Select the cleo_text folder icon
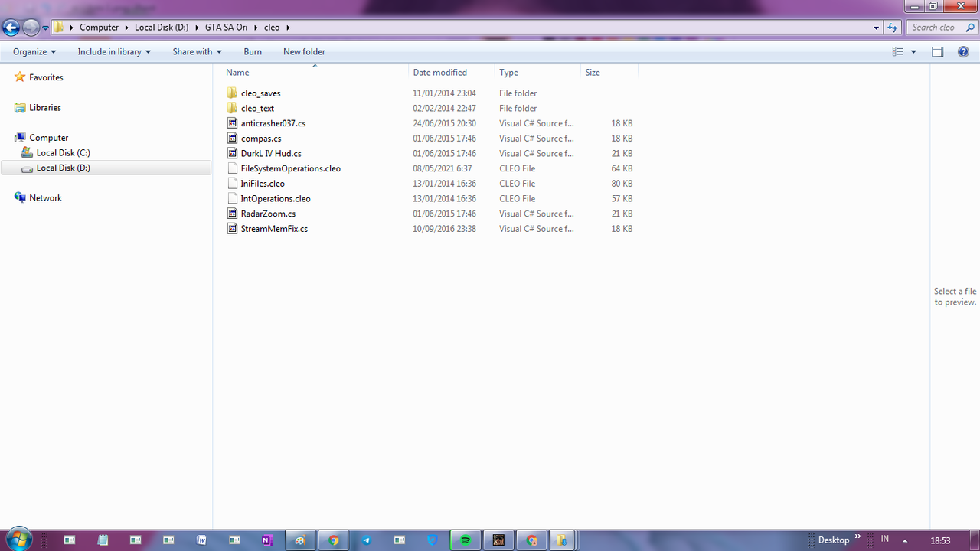The image size is (980, 551). tap(233, 108)
